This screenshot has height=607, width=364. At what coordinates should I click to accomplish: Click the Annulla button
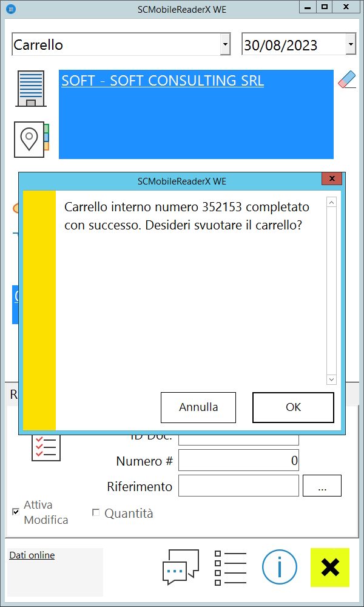[x=198, y=407]
